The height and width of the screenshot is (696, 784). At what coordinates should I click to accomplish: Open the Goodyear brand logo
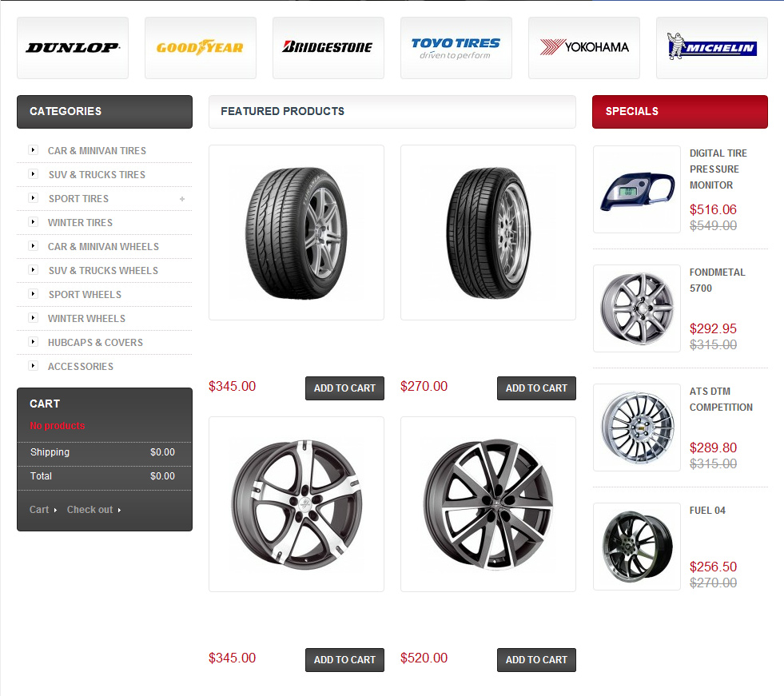[200, 48]
